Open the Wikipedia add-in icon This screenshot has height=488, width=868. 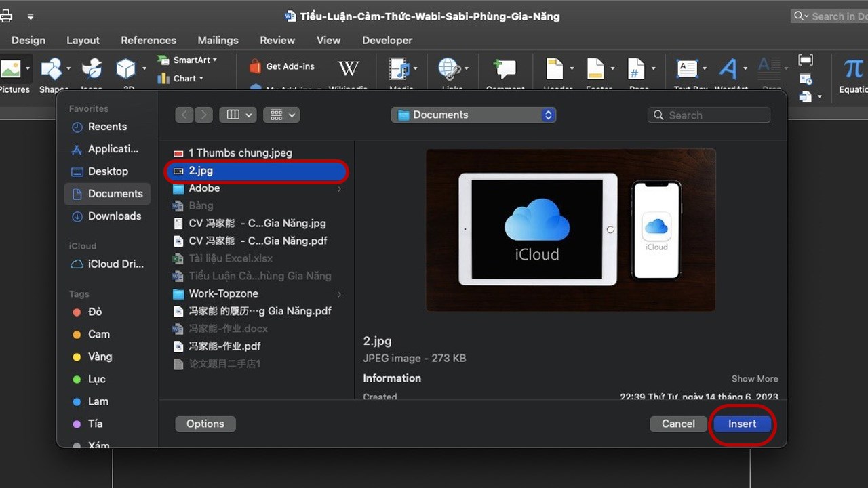pyautogui.click(x=348, y=68)
